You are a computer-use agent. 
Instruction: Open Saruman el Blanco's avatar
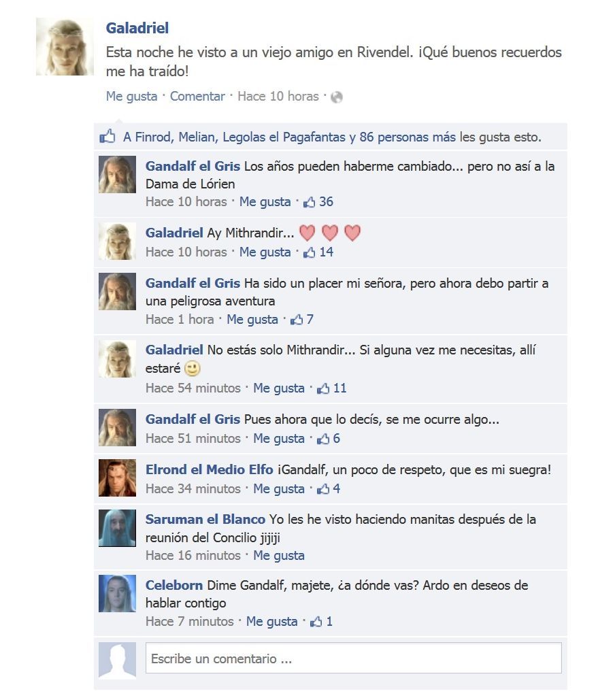pyautogui.click(x=118, y=528)
